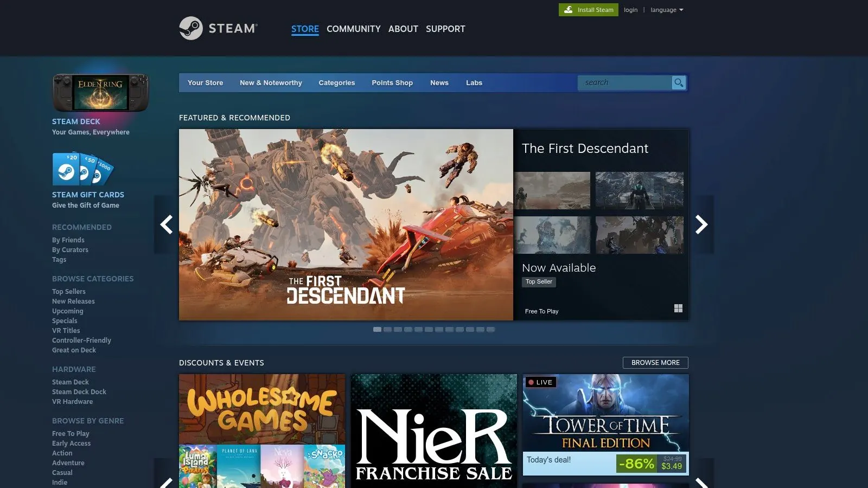Open the VR Hardware link
The image size is (868, 488).
pyautogui.click(x=72, y=402)
